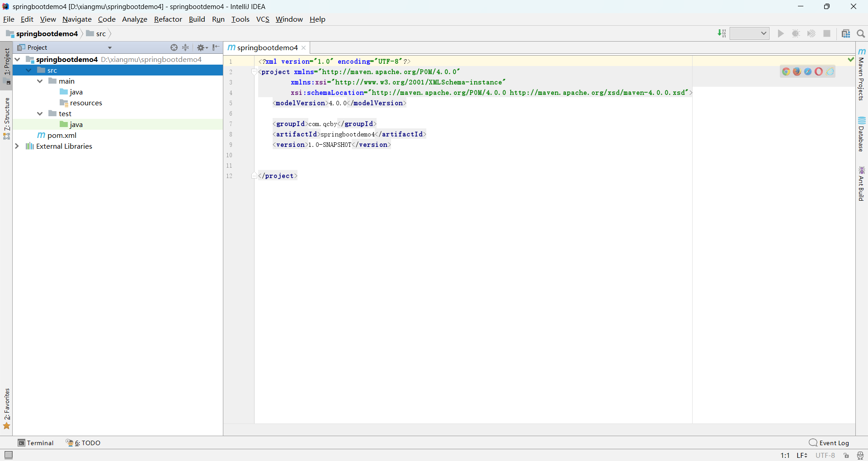The height and width of the screenshot is (461, 868).
Task: Open the Refactor menu
Action: point(168,19)
